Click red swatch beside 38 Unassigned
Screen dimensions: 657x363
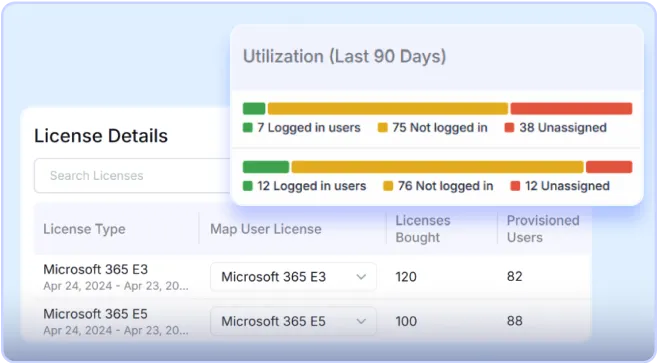tap(510, 127)
